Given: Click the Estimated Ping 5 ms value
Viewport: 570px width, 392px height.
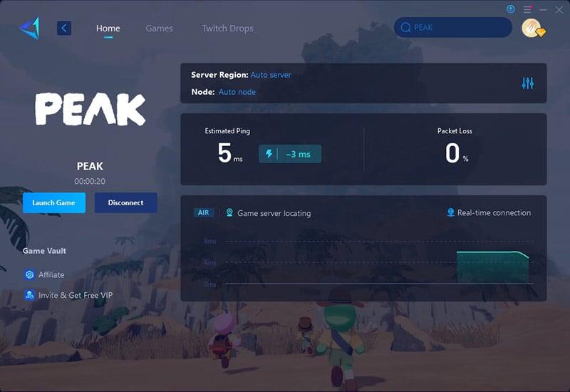Looking at the screenshot, I should [229, 153].
